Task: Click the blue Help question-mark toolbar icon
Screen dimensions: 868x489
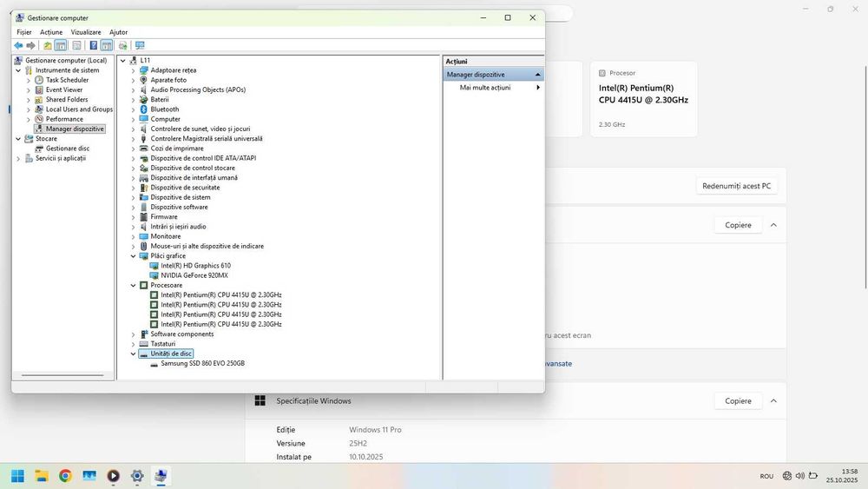Action: (x=94, y=45)
